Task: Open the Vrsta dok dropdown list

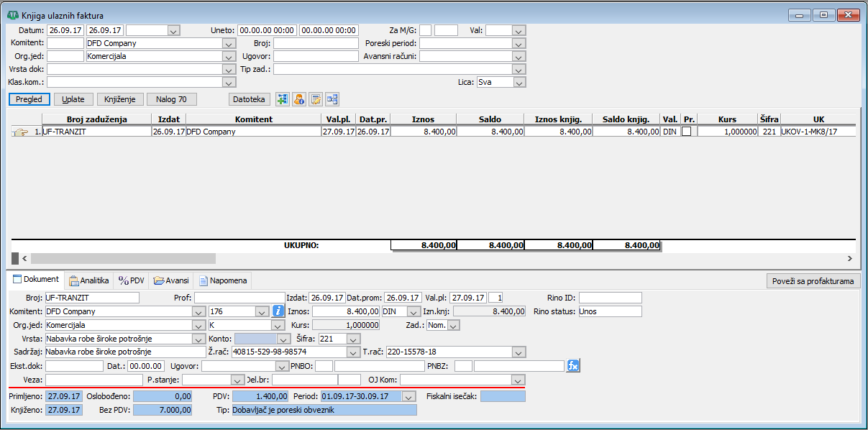Action: click(229, 70)
